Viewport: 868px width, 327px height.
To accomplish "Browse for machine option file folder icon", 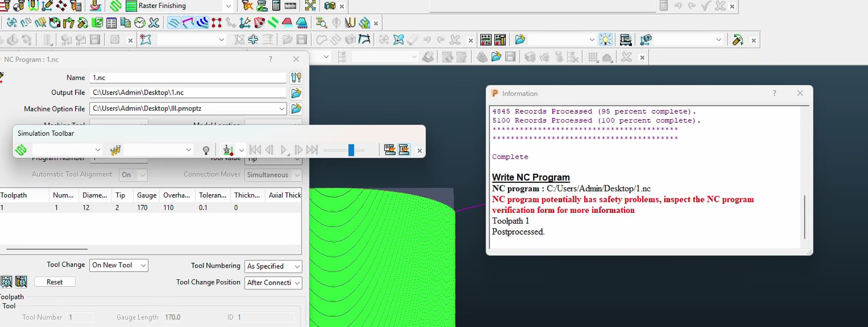I will [296, 109].
